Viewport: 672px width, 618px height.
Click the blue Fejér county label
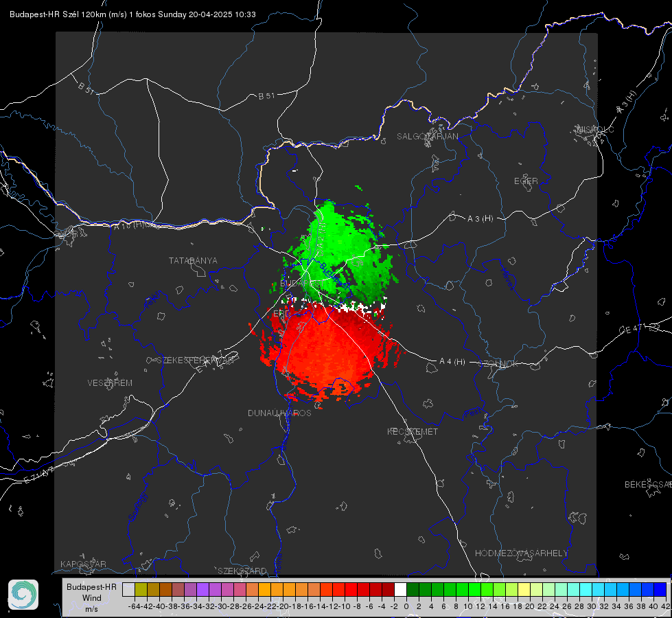pos(154,300)
